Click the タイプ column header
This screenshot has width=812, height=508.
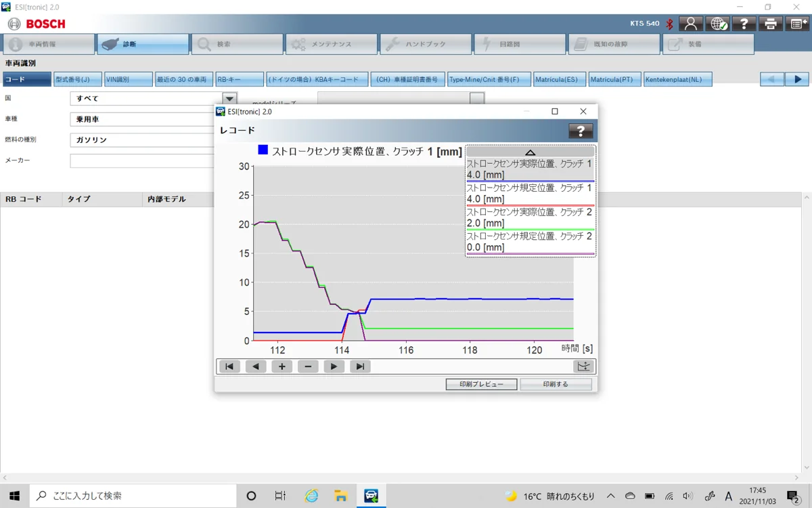tap(101, 199)
